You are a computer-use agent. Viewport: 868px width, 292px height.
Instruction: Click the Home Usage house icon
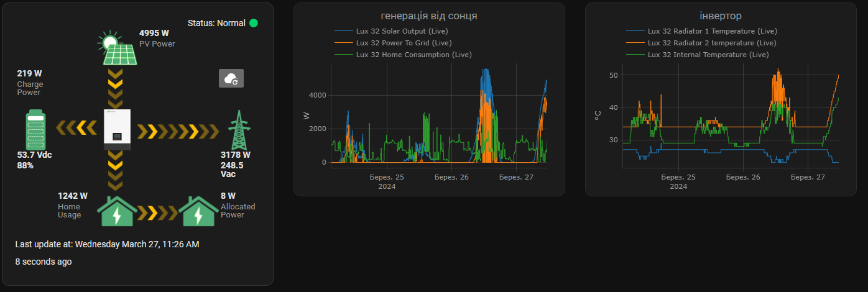point(117,212)
